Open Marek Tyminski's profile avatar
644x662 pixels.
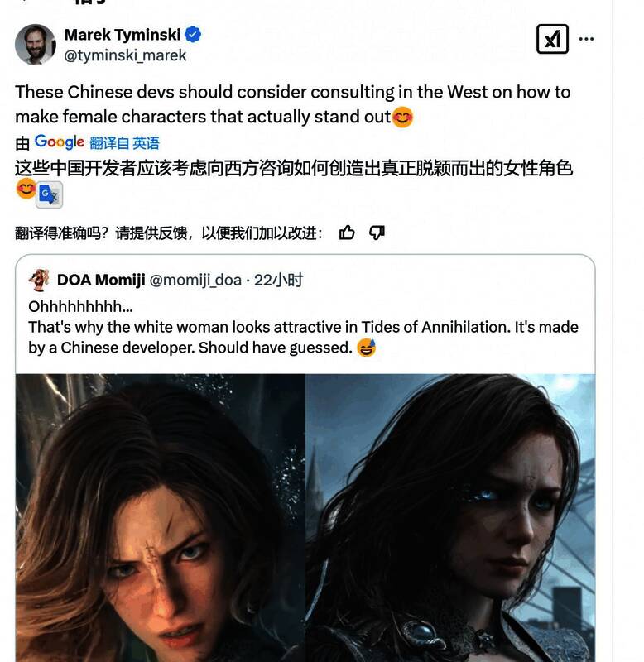coord(35,45)
